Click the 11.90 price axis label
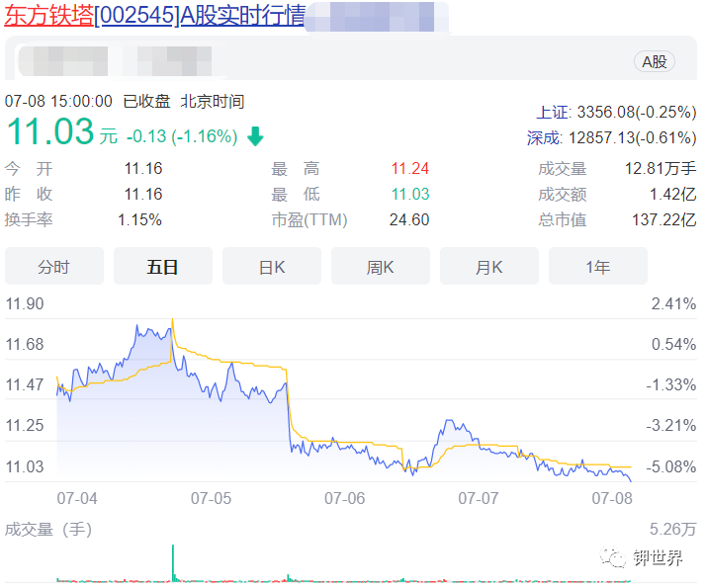Image resolution: width=705 pixels, height=588 pixels. (x=25, y=304)
